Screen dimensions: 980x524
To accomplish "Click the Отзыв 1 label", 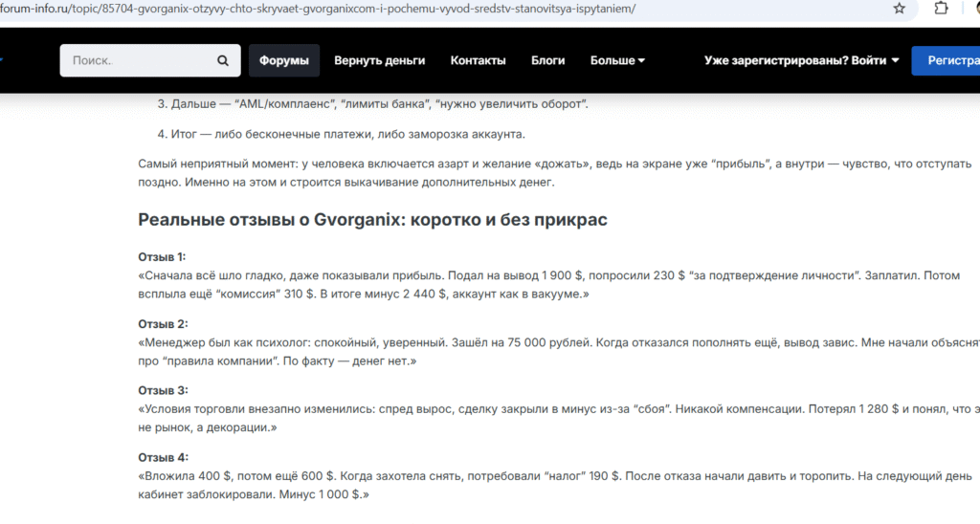I will point(163,256).
